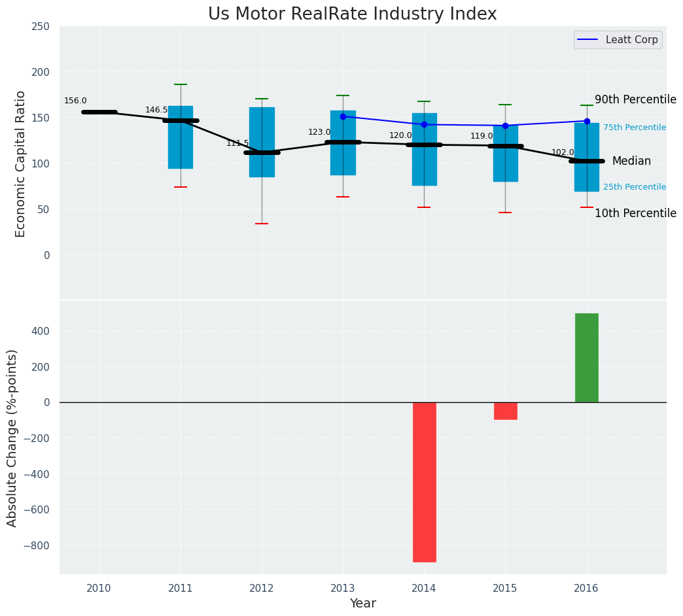This screenshot has height=616, width=683.
Task: Click the large red 2014 change bar
Action: pos(424,482)
